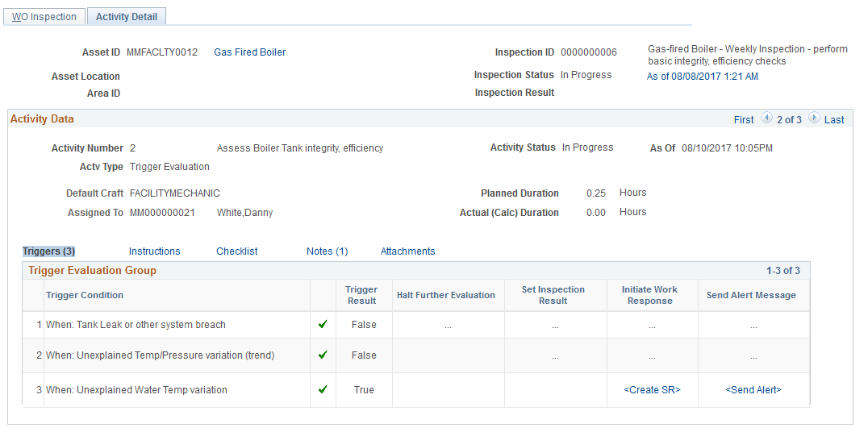Open the Attachments tab
Viewport: 868px width, 432px height.
408,251
